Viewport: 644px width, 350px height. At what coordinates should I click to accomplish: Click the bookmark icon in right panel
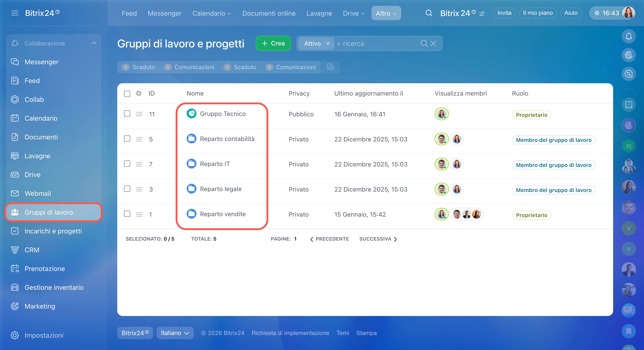pos(628,331)
